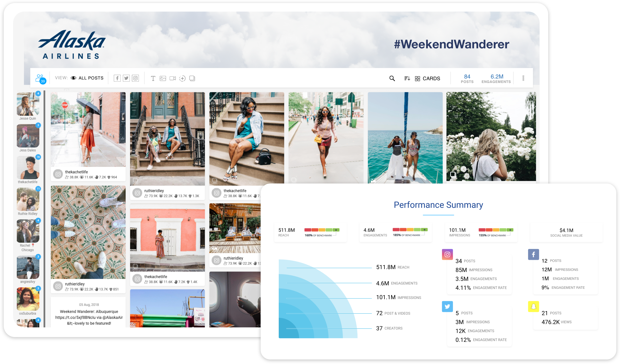620x364 pixels.
Task: Open ruthieridley name on tile floor card
Action: (75, 284)
